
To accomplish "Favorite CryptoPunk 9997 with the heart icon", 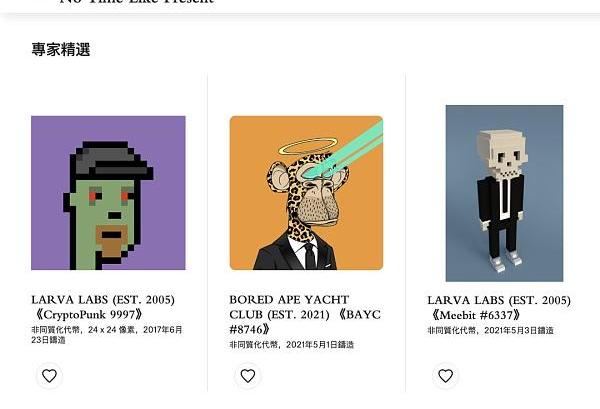I will 49,376.
